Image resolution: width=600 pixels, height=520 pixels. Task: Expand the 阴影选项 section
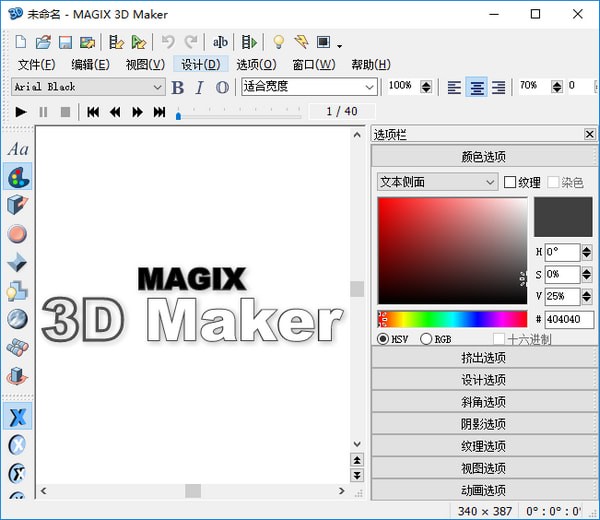pyautogui.click(x=483, y=424)
